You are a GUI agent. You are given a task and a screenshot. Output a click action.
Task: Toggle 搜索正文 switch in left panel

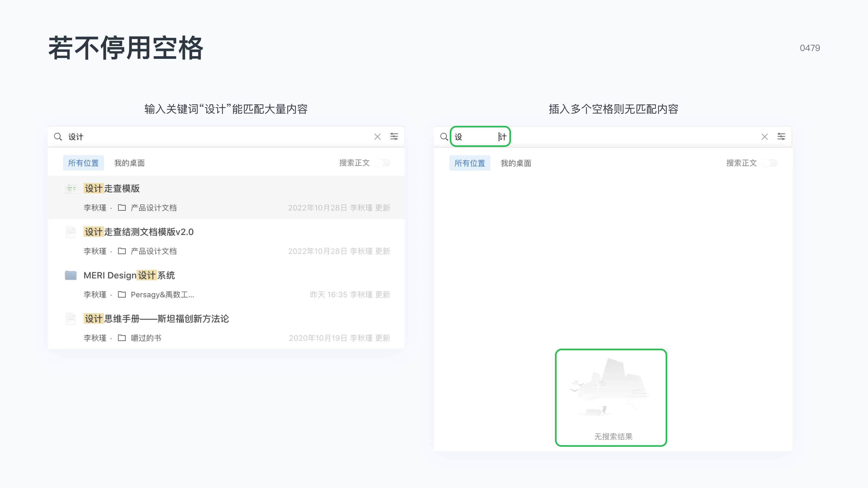[383, 163]
